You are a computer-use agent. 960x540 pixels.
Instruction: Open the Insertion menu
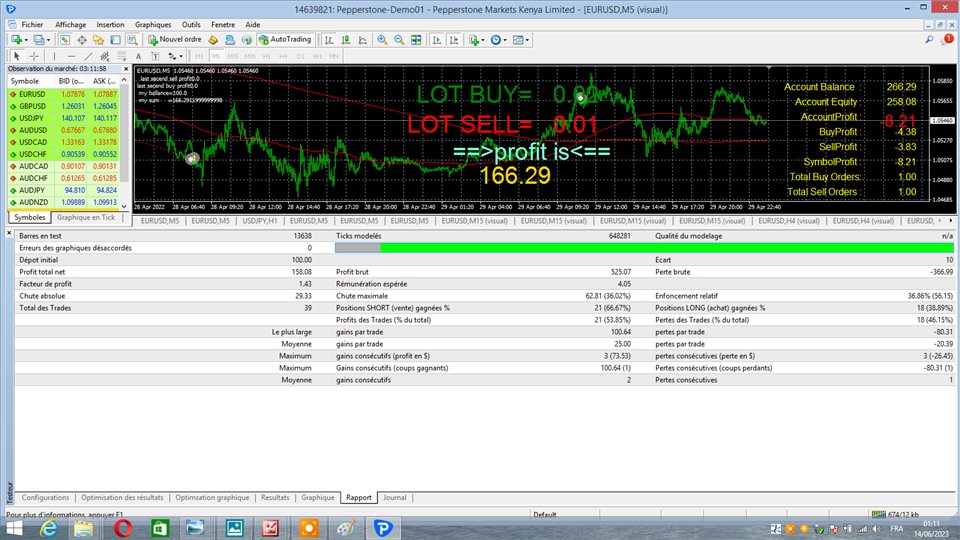click(110, 24)
